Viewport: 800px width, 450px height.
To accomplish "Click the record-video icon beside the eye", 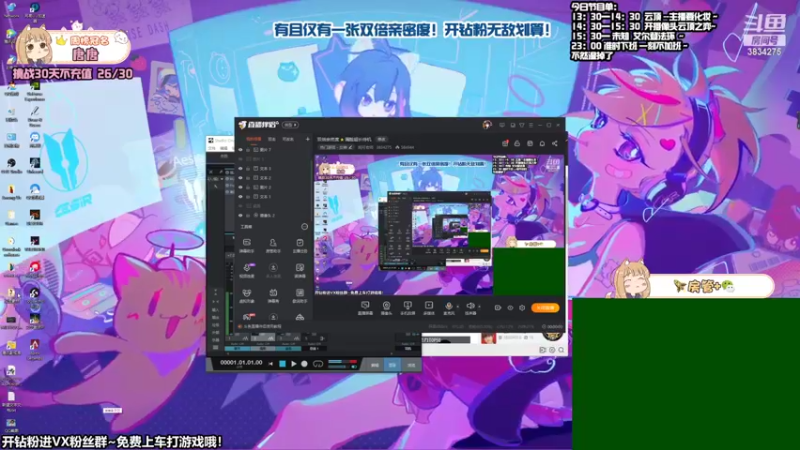I will [498, 308].
